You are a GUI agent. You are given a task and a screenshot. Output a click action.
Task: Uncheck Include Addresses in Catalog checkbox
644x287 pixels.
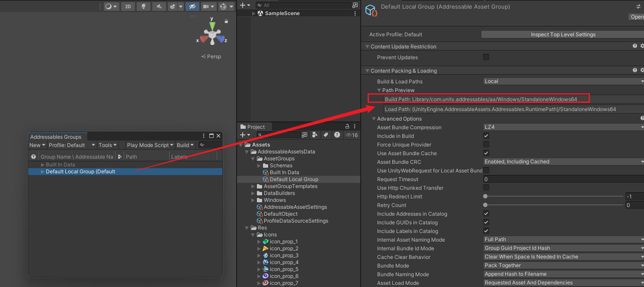[486, 214]
